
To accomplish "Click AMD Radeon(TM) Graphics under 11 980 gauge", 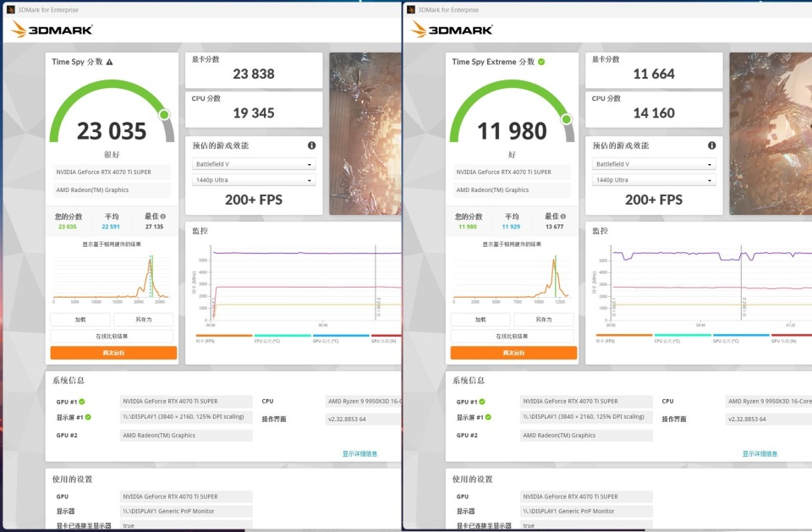I will tap(513, 190).
